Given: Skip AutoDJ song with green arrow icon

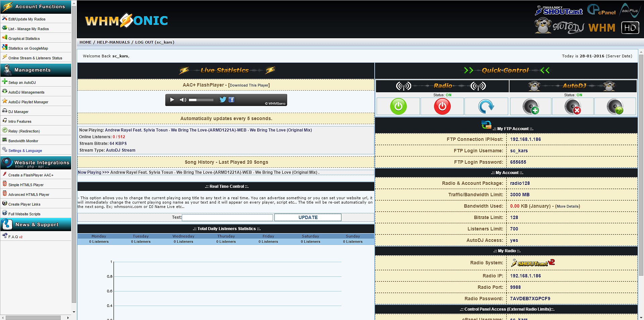Looking at the screenshot, I should [x=615, y=107].
